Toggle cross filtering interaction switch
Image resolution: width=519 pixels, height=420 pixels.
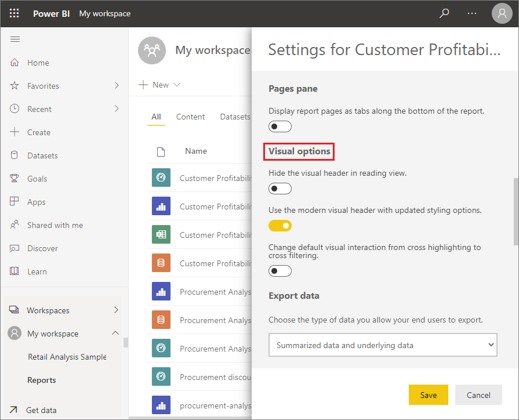[x=280, y=271]
